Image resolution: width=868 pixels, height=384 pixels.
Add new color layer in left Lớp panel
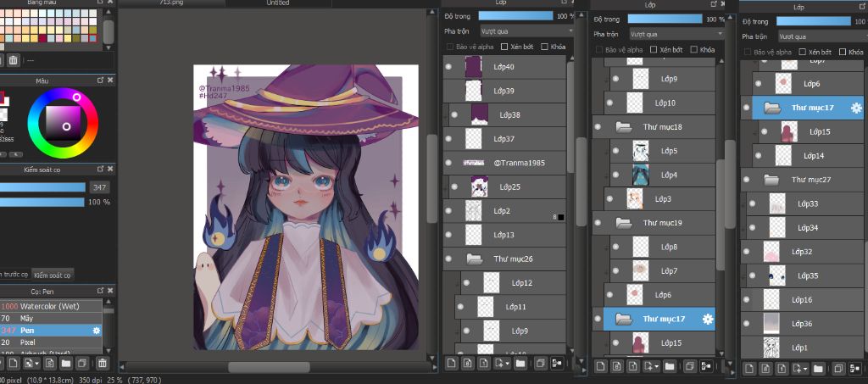[x=451, y=364]
